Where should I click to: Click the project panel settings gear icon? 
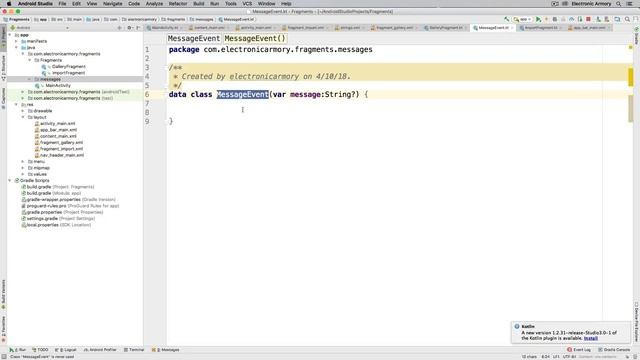click(129, 28)
